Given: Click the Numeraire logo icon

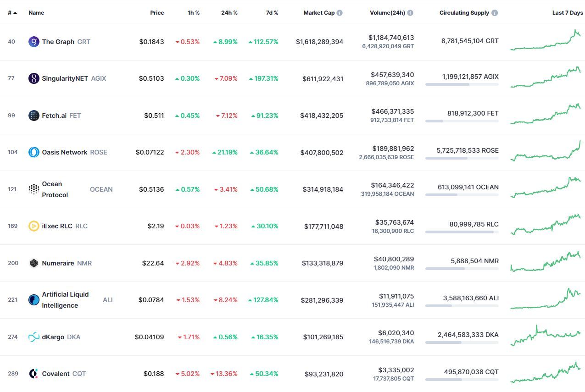Looking at the screenshot, I should [34, 263].
